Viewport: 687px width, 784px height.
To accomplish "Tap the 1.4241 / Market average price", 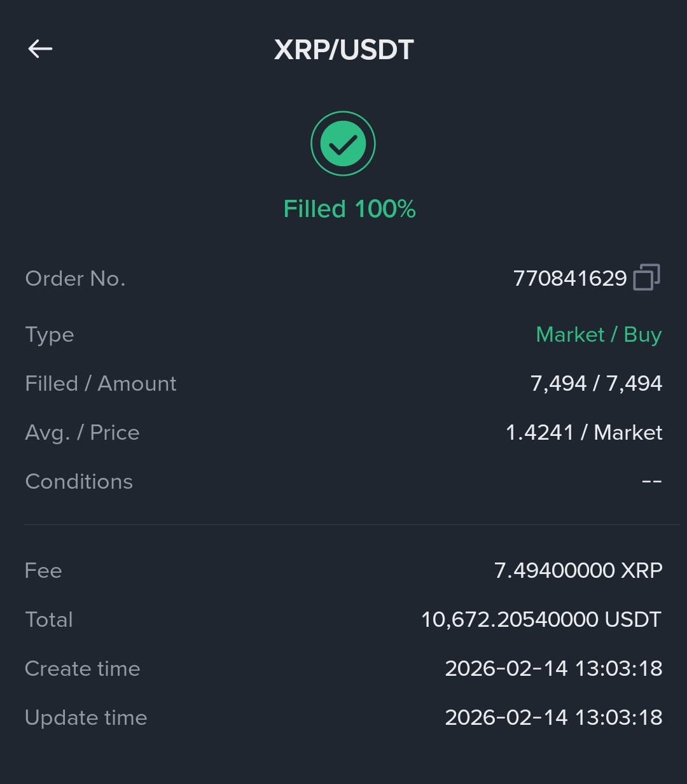I will [x=584, y=433].
